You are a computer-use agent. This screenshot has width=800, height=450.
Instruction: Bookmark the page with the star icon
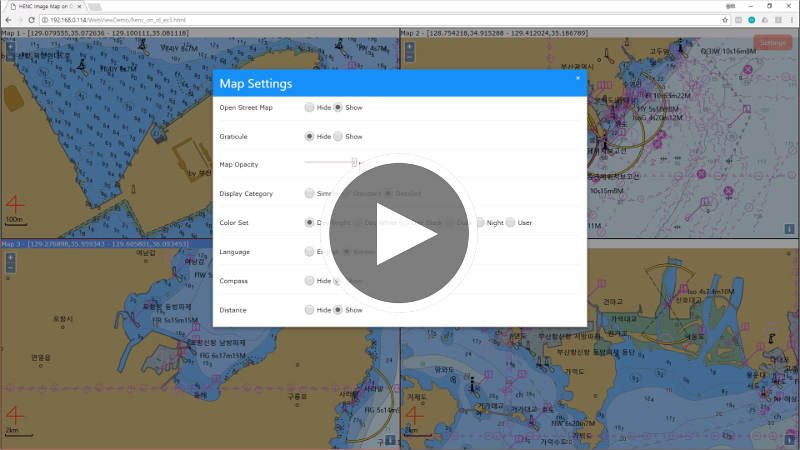[724, 20]
